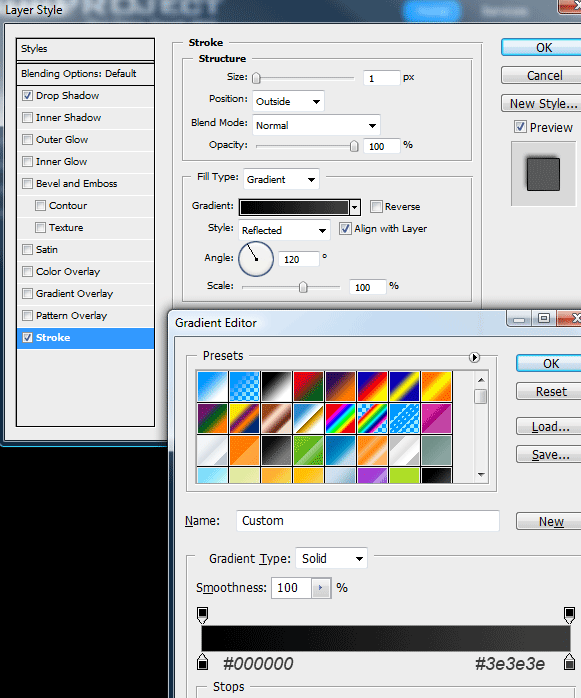Screen dimensions: 581x698
Task: Open the Presets flyout menu arrow
Action: tap(474, 357)
